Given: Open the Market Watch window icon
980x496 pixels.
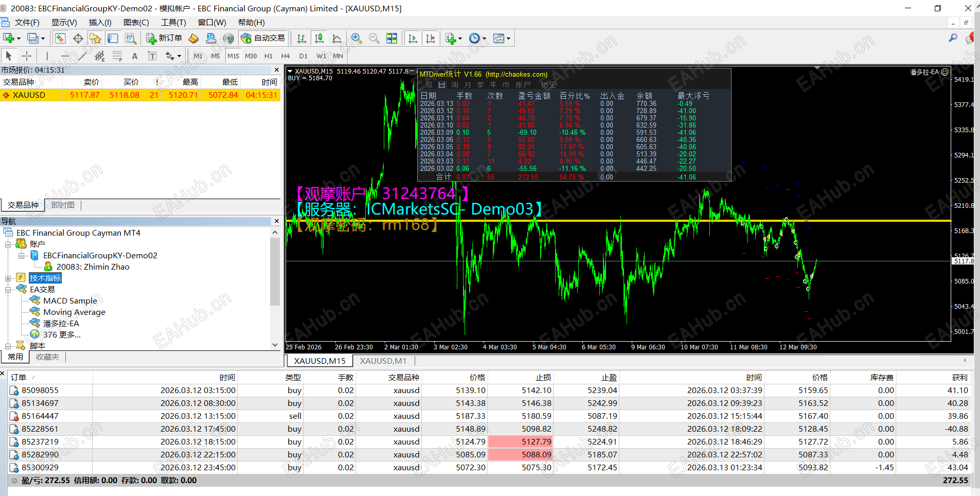Looking at the screenshot, I should (x=60, y=38).
